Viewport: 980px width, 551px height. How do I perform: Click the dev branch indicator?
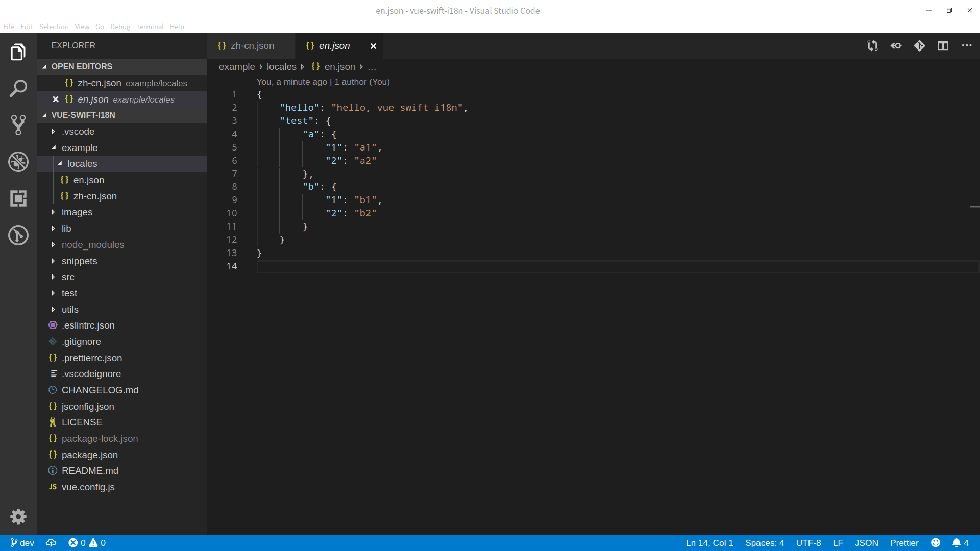pyautogui.click(x=22, y=543)
